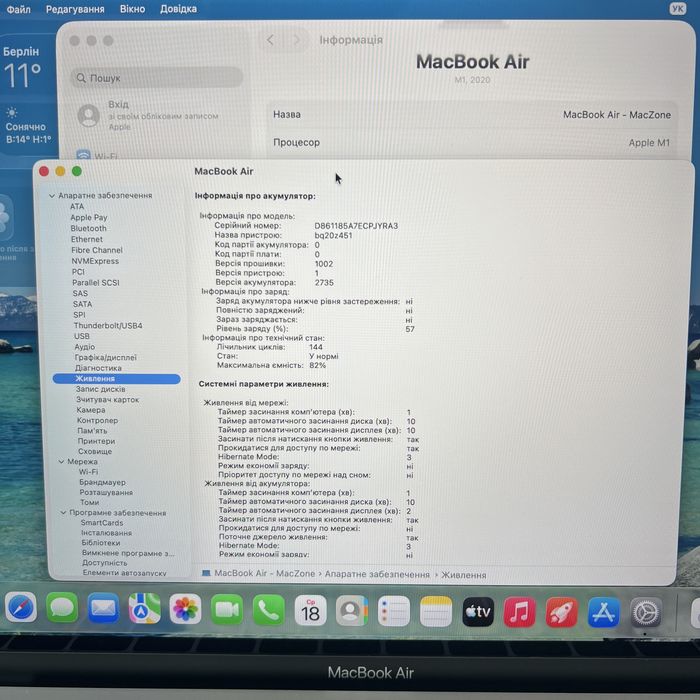700x700 pixels.
Task: Select Пам'ять in the sidebar
Action: 92,431
